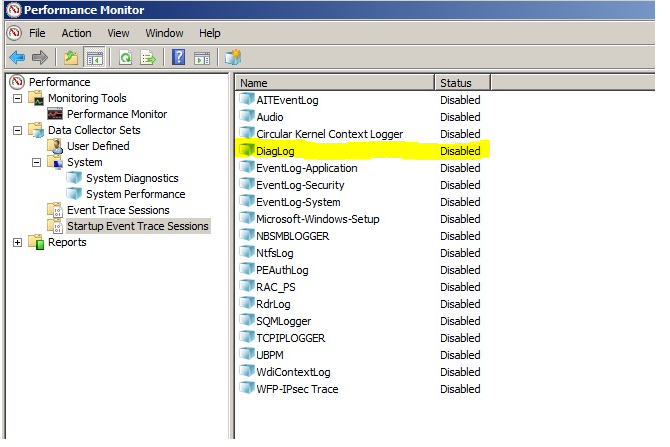The width and height of the screenshot is (670, 447).
Task: Click the Performance root node icon
Action: [17, 82]
